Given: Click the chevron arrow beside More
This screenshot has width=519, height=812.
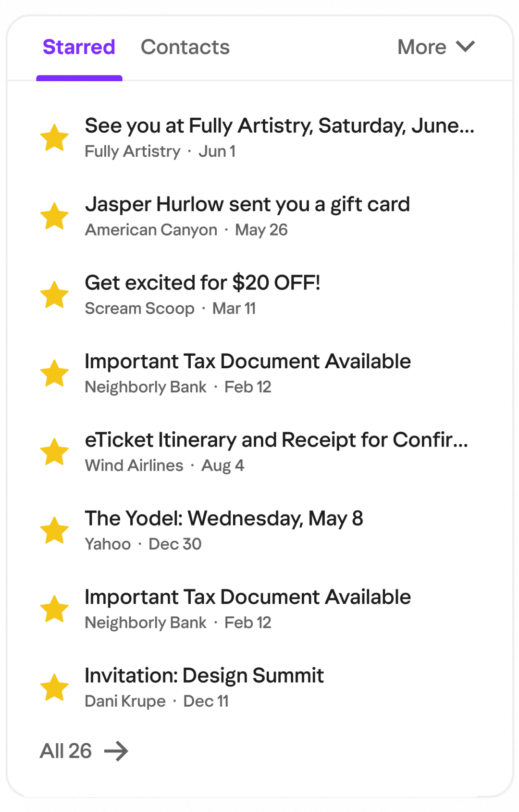Looking at the screenshot, I should (465, 47).
